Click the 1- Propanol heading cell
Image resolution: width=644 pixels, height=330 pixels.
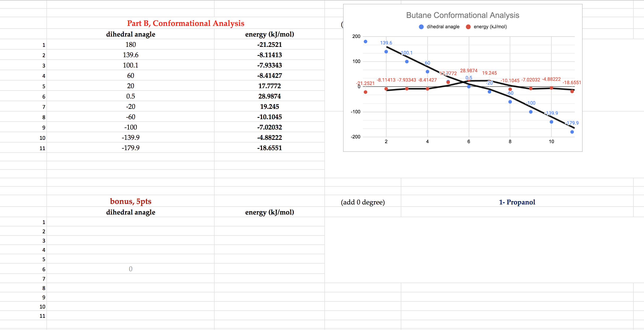pos(517,202)
